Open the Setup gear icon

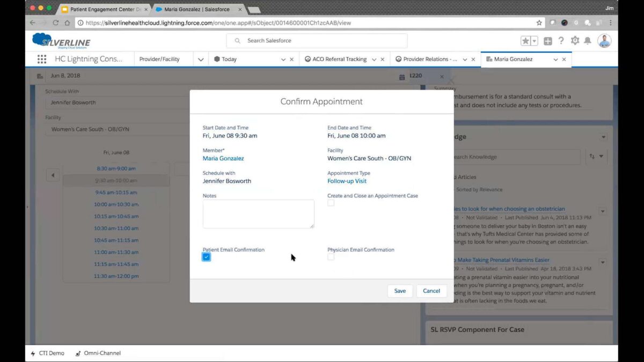coord(575,41)
